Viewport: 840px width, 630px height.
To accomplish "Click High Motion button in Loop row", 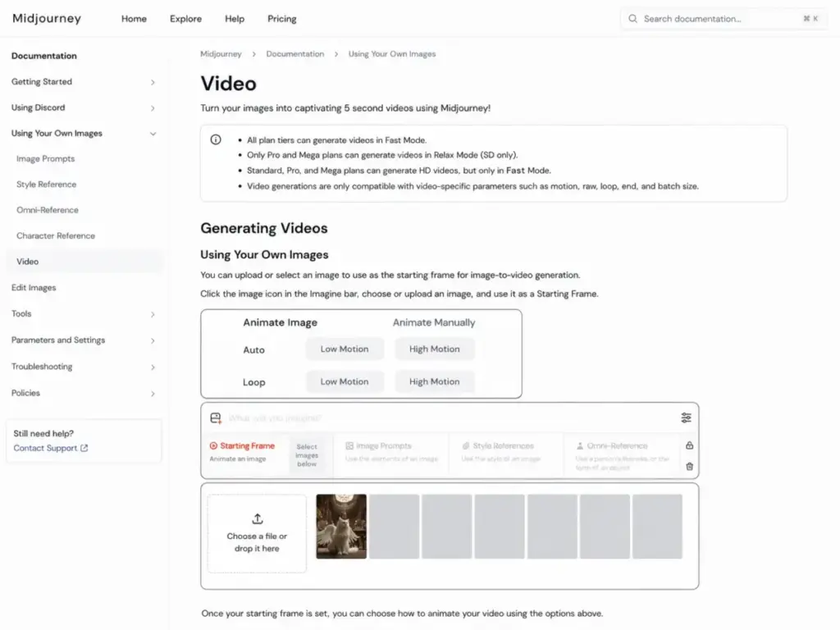I will pos(435,382).
